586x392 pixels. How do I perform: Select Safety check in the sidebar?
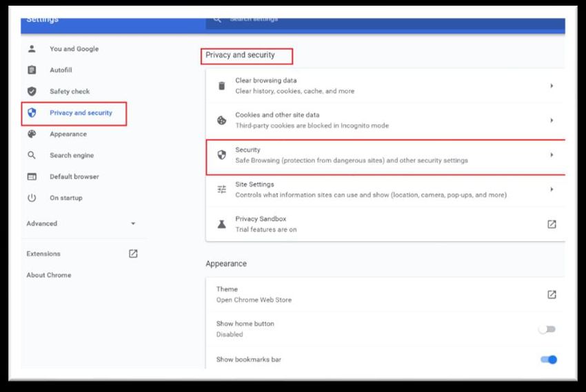pyautogui.click(x=70, y=91)
